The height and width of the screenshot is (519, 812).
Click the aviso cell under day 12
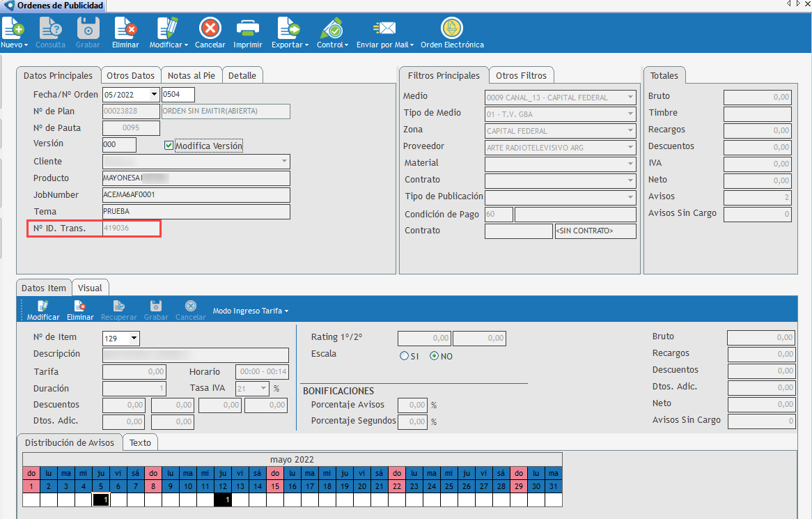point(223,499)
